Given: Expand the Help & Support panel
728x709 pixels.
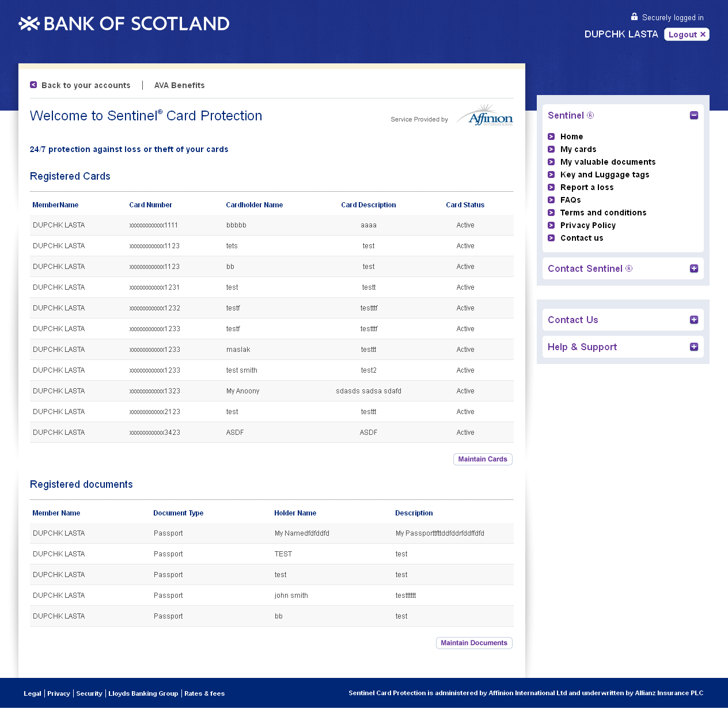Looking at the screenshot, I should (694, 347).
